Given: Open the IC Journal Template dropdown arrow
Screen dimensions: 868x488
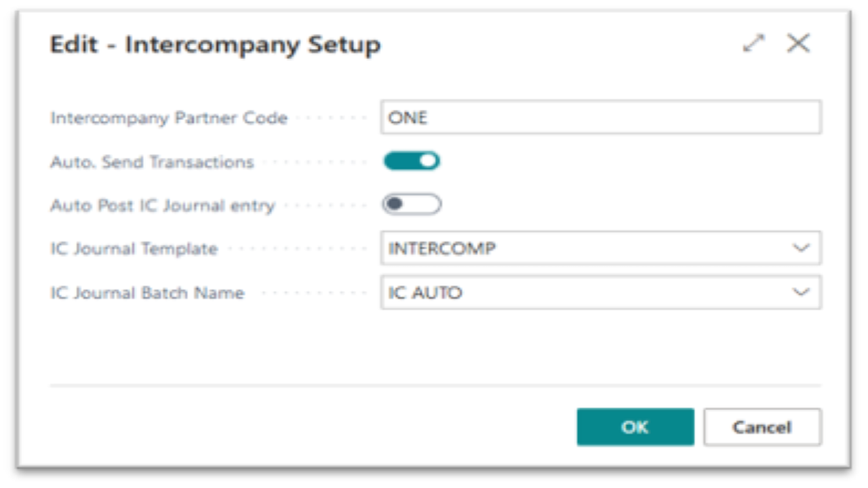Looking at the screenshot, I should [x=801, y=248].
